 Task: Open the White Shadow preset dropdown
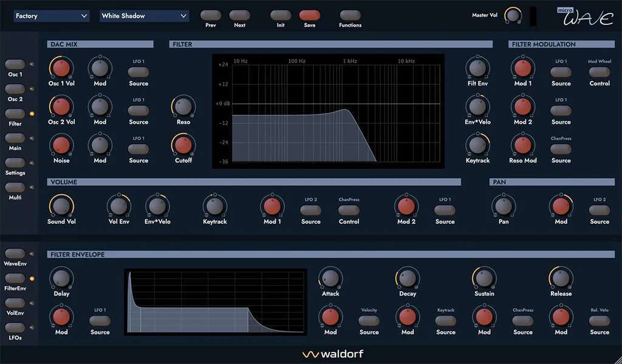(144, 16)
